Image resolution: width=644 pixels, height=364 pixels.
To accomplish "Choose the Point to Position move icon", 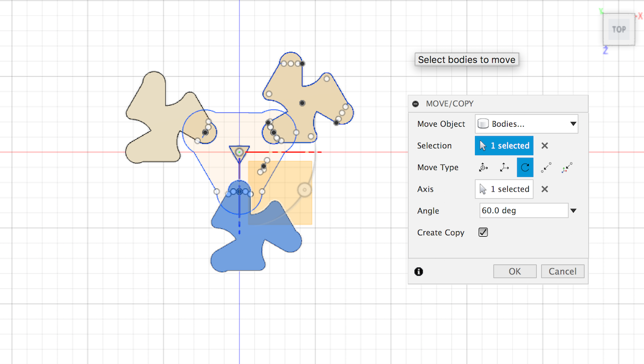I will tap(567, 167).
